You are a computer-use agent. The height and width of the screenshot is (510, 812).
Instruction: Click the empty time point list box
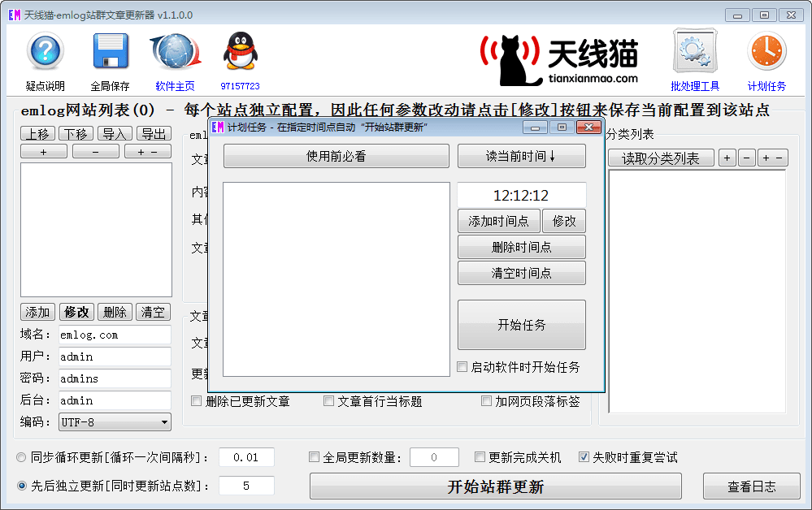(x=336, y=279)
